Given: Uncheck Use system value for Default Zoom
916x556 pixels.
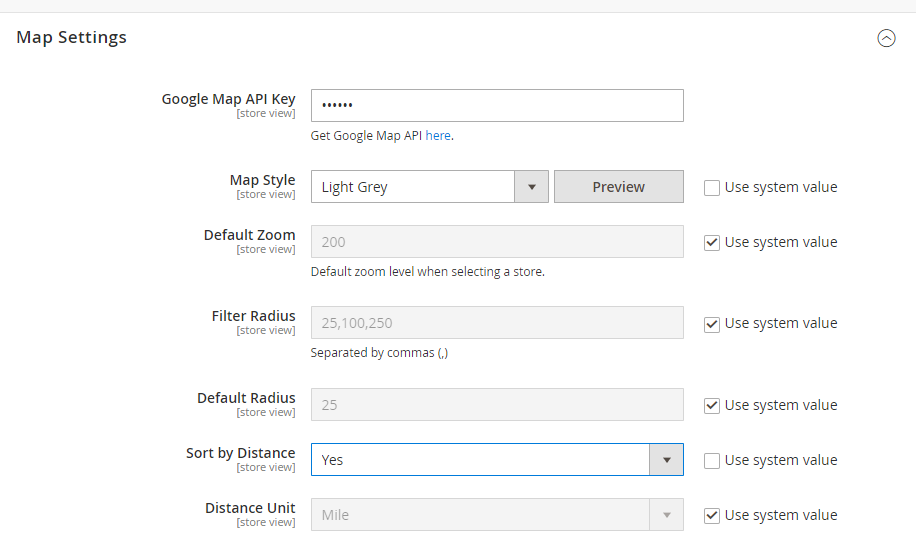Looking at the screenshot, I should [712, 242].
